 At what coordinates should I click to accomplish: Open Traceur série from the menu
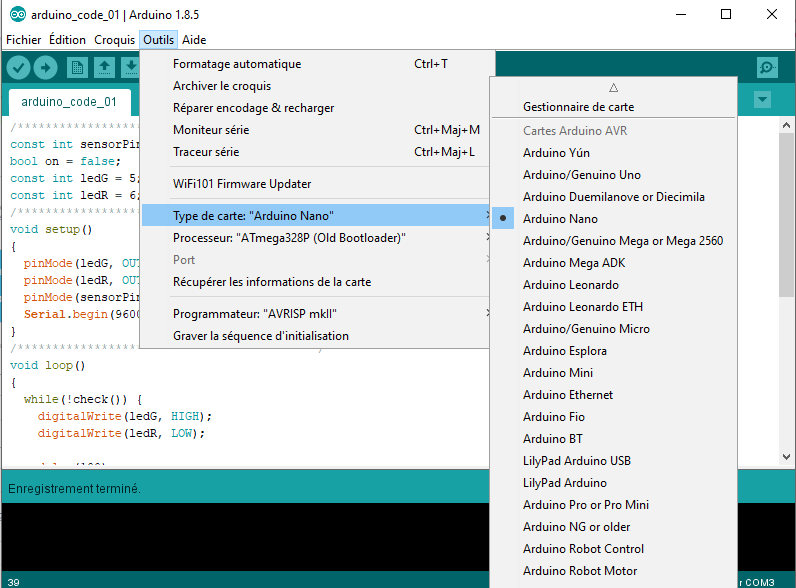[x=315, y=152]
